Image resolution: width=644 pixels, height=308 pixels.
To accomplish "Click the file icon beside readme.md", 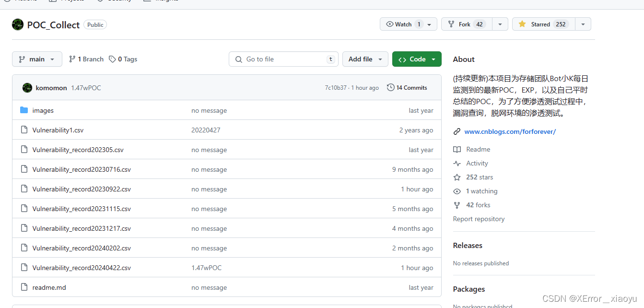I will 24,287.
